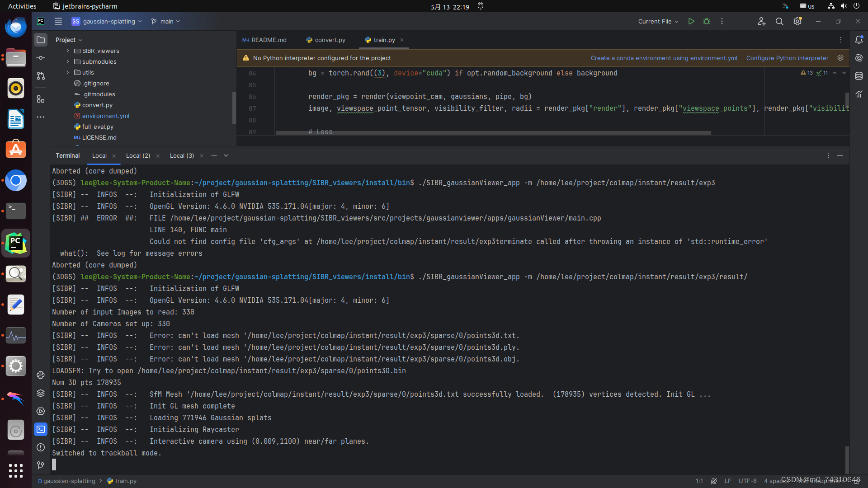Open the Commit tool window icon
Screen dimensions: 868x488
click(x=41, y=58)
